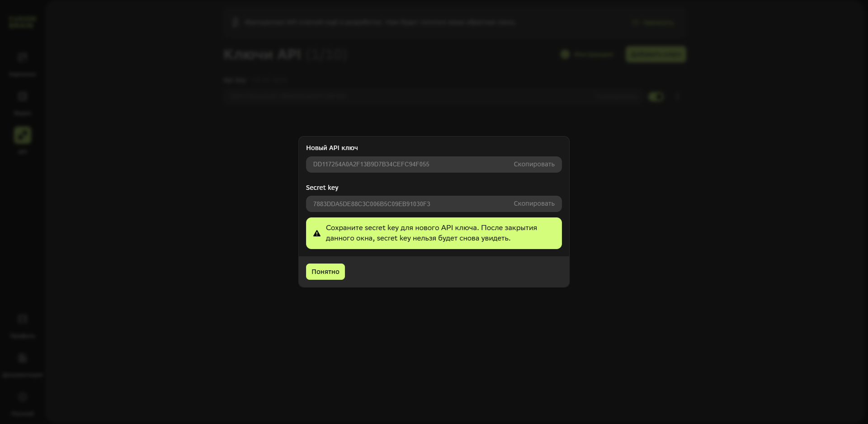The image size is (868, 424).
Task: Open the second-from-bottom sidebar icon
Action: pyautogui.click(x=23, y=358)
